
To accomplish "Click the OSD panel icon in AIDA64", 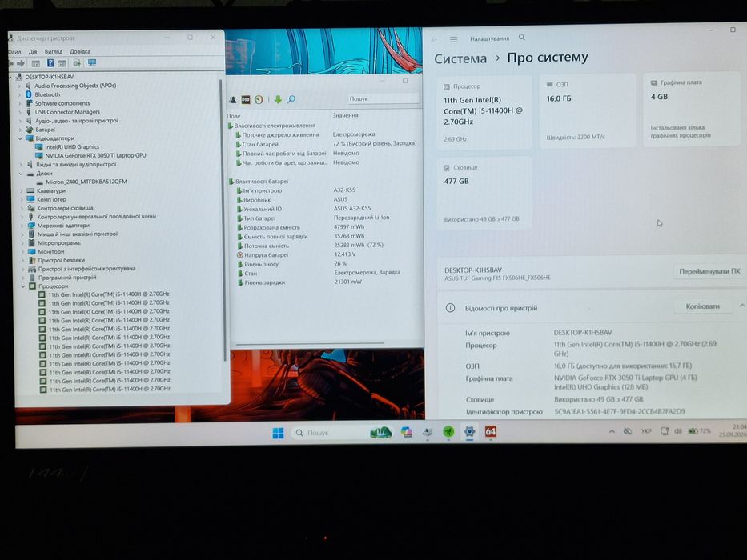I will point(245,99).
